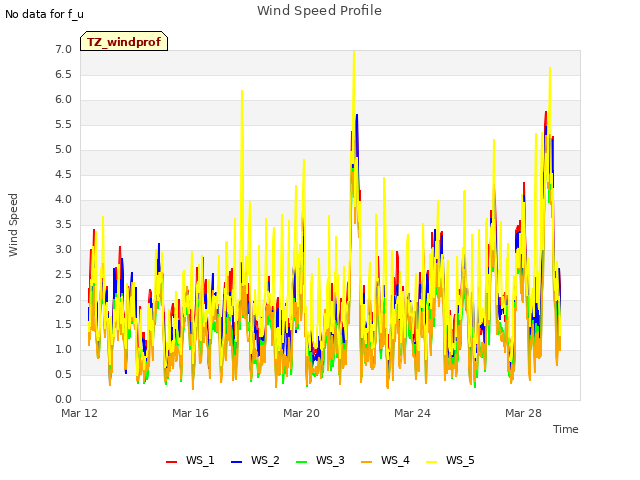This screenshot has height=480, width=640.
Task: Click the yellow peak near 6.6 after Mar 28
Action: 550,69
